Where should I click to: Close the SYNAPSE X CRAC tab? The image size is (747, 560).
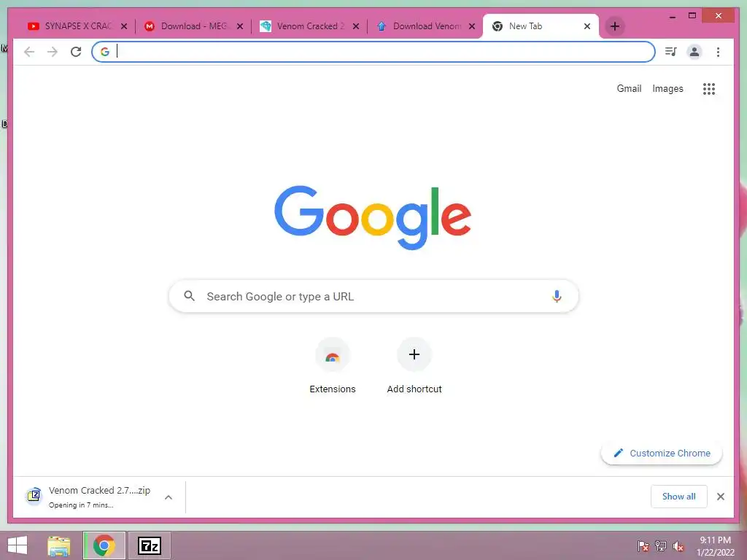pos(124,26)
